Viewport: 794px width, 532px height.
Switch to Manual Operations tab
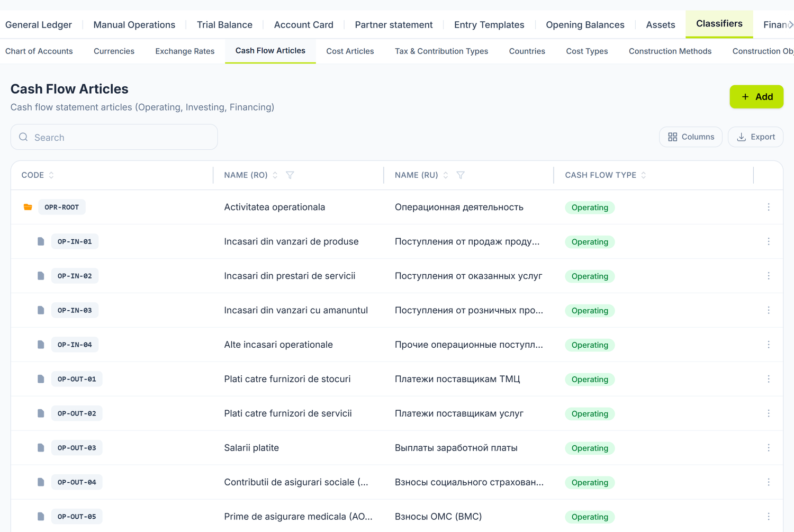(134, 25)
